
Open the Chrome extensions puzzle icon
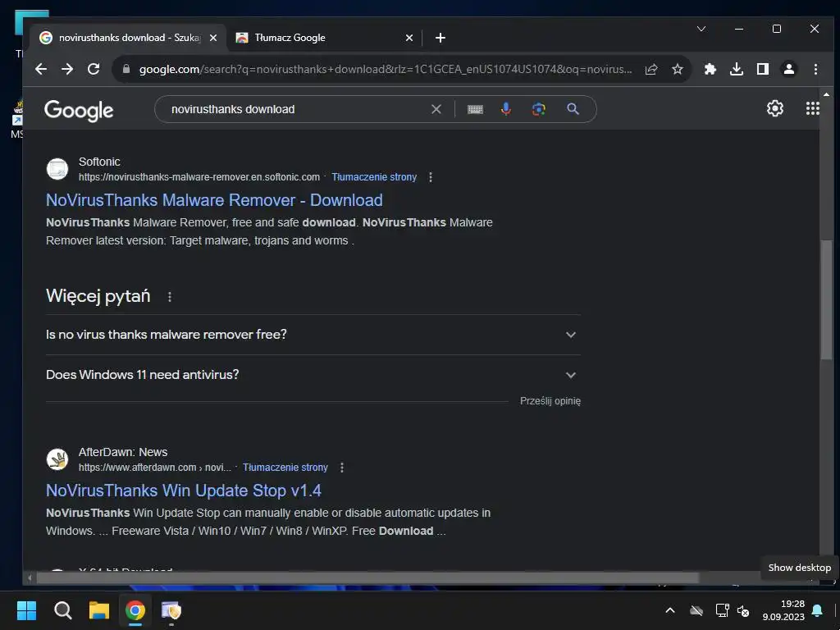(710, 69)
